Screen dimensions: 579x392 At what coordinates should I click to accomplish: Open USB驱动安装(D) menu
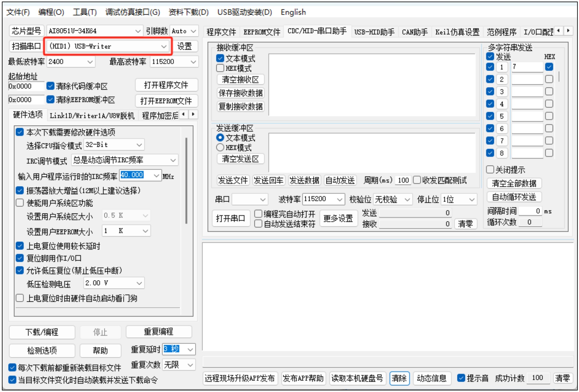[244, 12]
